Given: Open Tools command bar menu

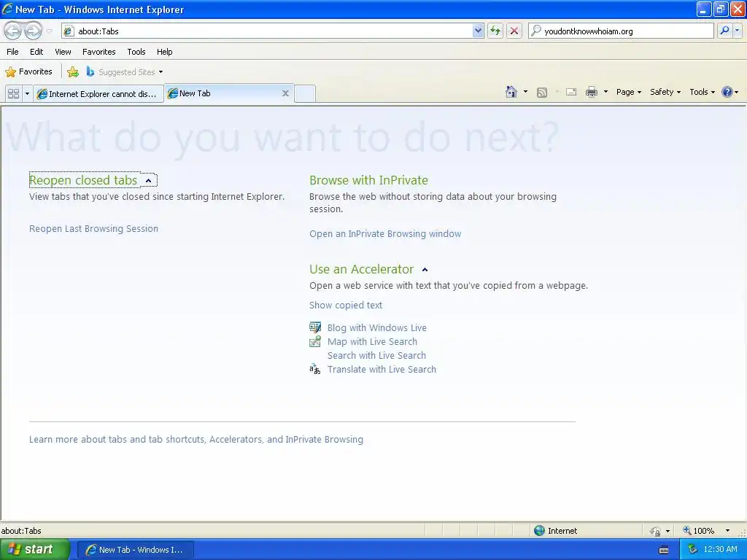Looking at the screenshot, I should coord(702,93).
